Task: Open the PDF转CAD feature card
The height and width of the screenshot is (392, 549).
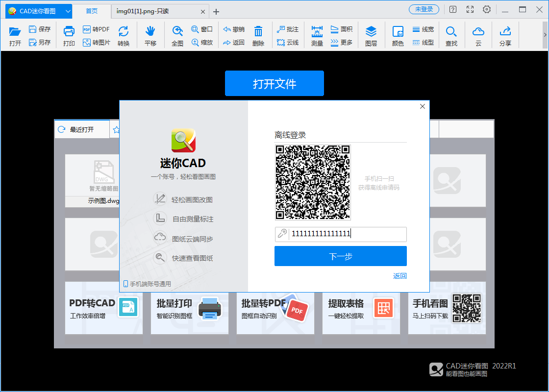Action: coord(103,308)
